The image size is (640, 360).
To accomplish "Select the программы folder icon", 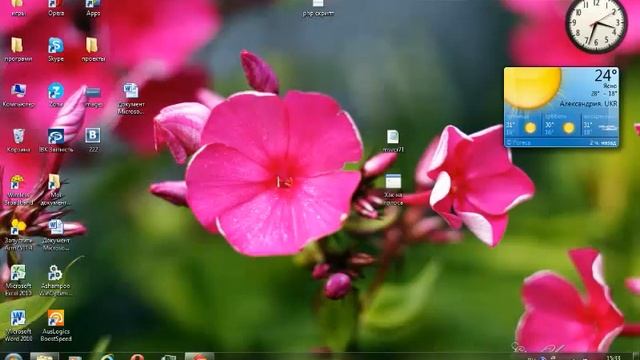I will click(x=18, y=49).
